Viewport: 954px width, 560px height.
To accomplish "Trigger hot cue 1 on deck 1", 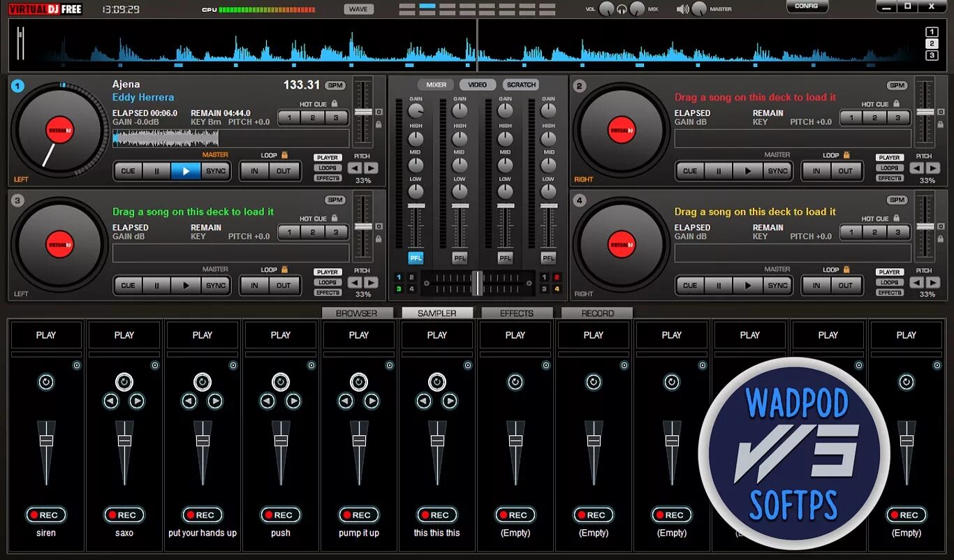I will pyautogui.click(x=289, y=118).
